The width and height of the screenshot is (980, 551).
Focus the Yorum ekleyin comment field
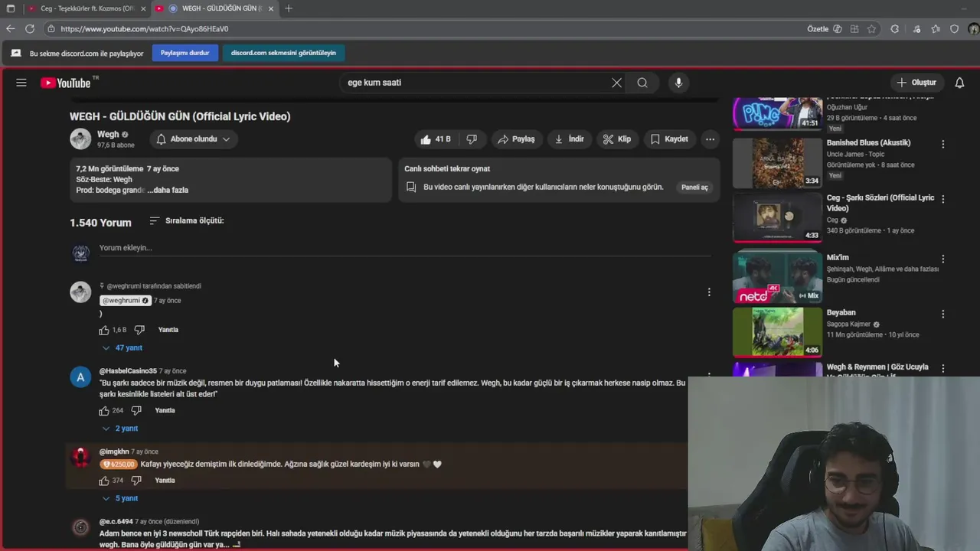pyautogui.click(x=404, y=248)
